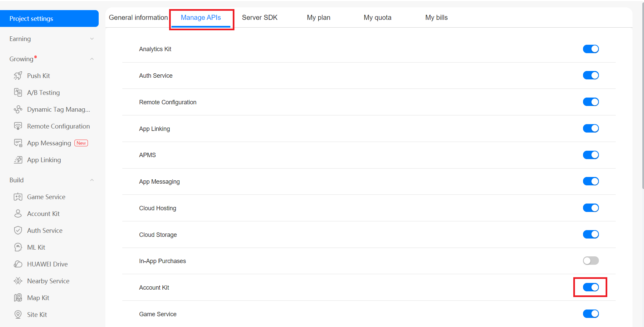Image resolution: width=644 pixels, height=327 pixels.
Task: Open Nearby Service in the sidebar
Action: tap(48, 281)
